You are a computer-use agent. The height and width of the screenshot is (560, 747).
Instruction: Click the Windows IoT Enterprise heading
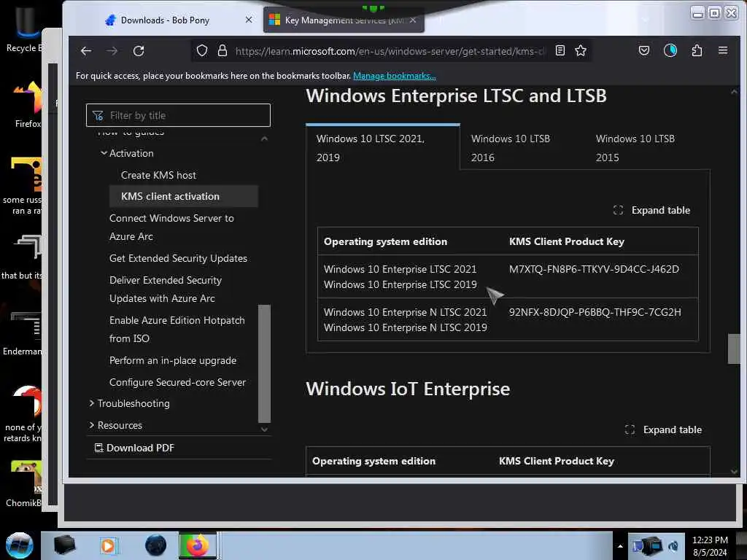[x=408, y=389]
